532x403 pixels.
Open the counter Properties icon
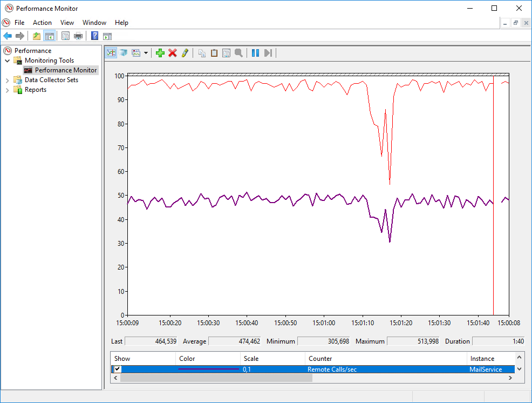click(226, 53)
